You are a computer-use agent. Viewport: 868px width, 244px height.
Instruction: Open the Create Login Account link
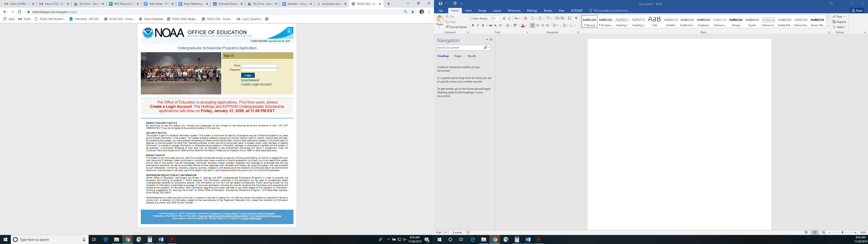(x=256, y=84)
